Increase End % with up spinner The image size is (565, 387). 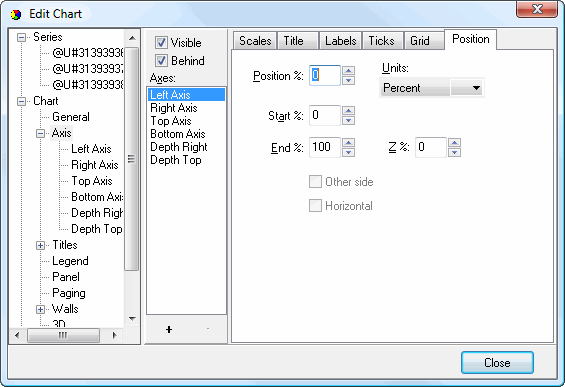(x=348, y=143)
